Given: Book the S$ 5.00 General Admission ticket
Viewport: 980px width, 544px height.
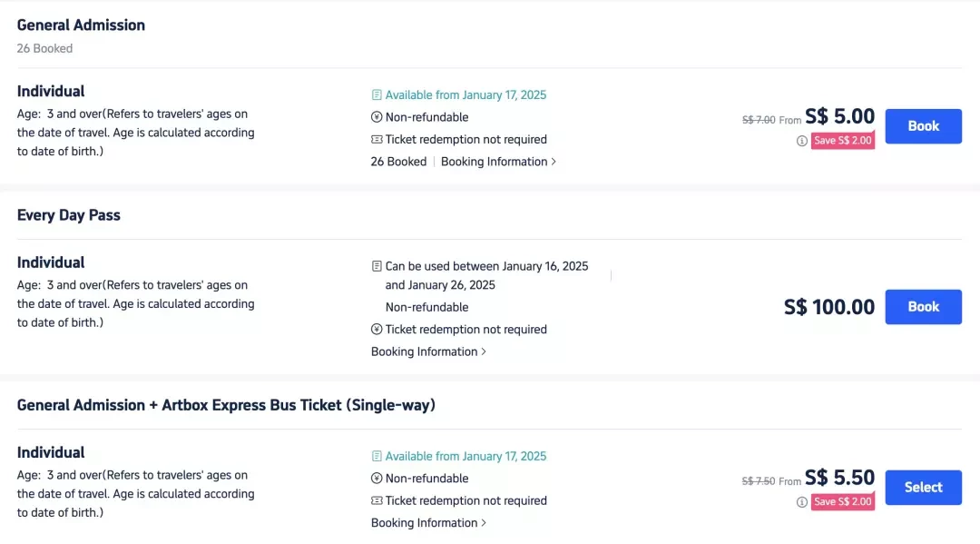Looking at the screenshot, I should pos(923,126).
